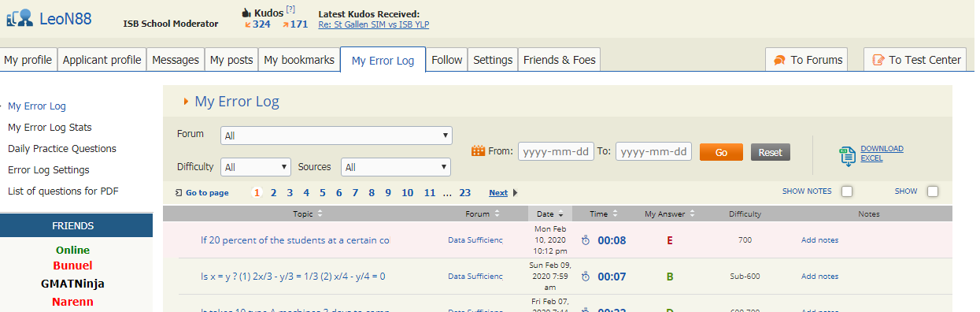The image size is (980, 312).
Task: Click the 171 kudos received count
Action: click(x=298, y=24)
